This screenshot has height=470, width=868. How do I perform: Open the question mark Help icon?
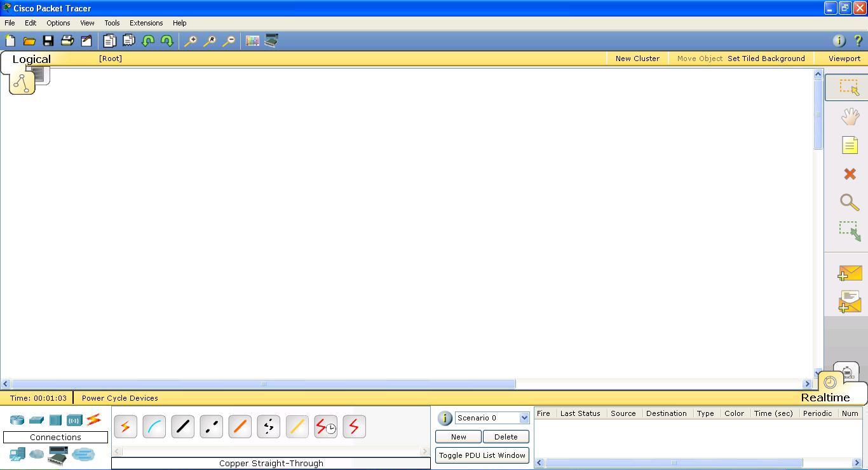pyautogui.click(x=858, y=41)
